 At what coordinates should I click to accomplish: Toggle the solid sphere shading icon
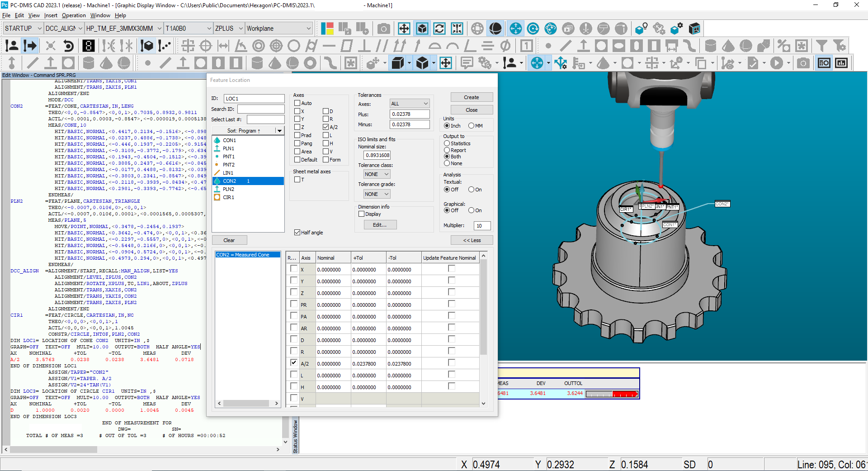pos(495,29)
